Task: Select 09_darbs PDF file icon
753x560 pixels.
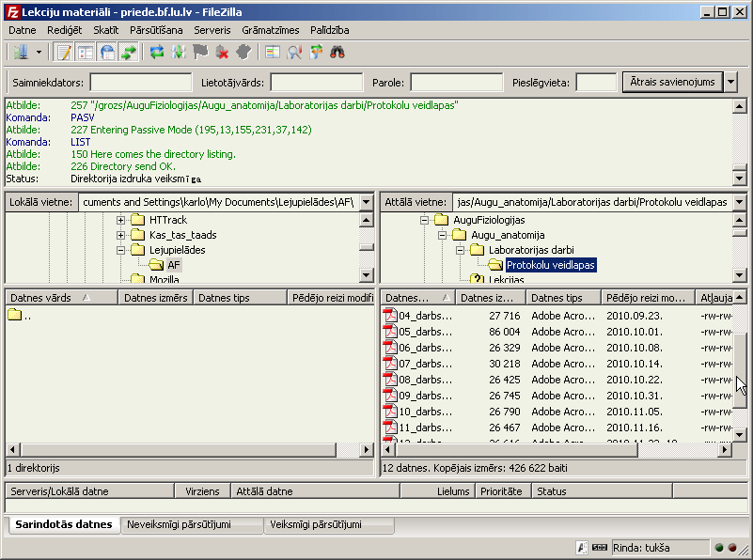Action: 390,396
